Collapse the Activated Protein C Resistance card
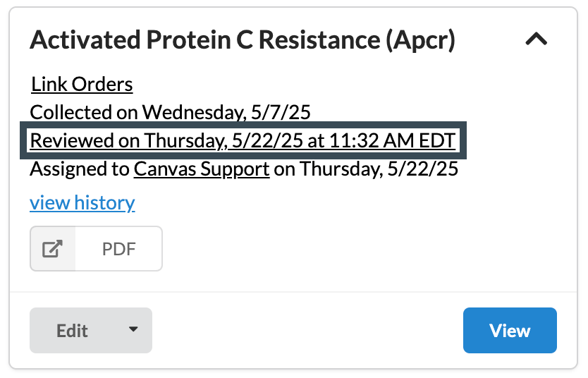 point(537,39)
